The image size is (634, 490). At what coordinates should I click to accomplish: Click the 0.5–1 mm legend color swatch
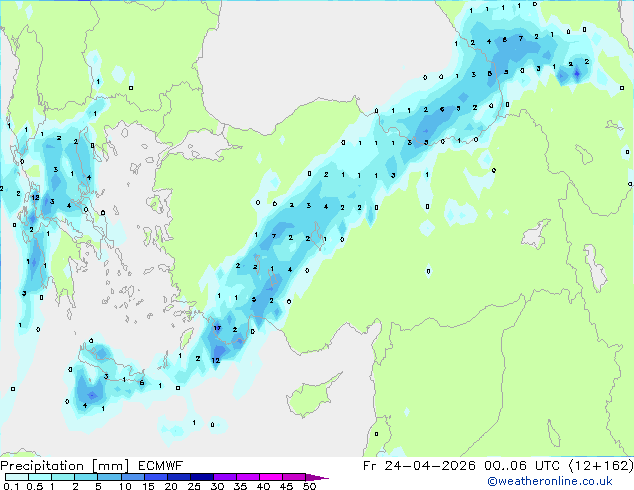click(40, 477)
